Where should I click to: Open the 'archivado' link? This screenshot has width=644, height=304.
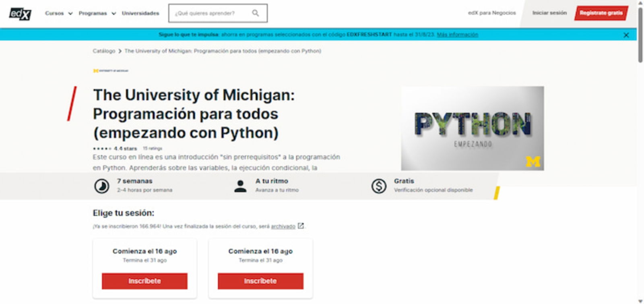pyautogui.click(x=283, y=227)
